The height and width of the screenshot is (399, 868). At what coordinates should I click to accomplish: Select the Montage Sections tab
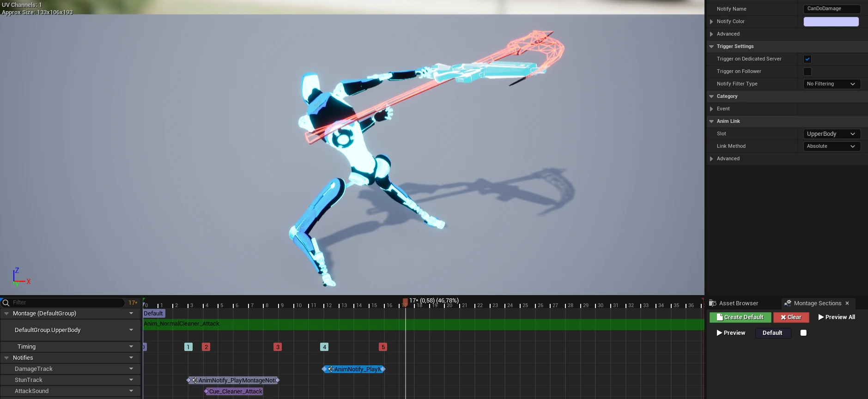[x=817, y=303]
